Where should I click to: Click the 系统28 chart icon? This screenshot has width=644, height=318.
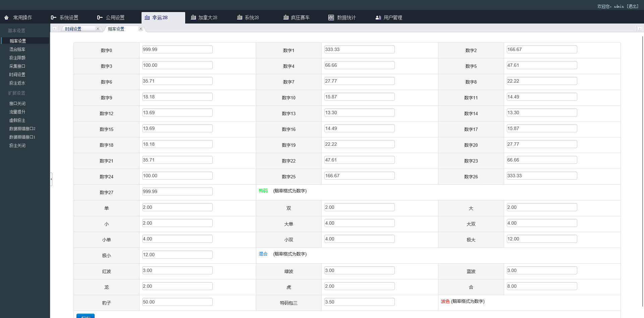[239, 17]
